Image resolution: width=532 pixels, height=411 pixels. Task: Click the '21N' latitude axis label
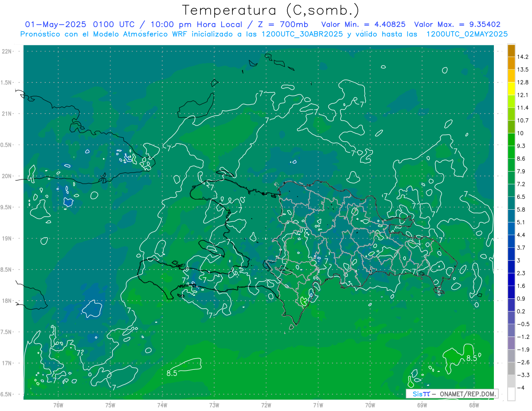8,114
